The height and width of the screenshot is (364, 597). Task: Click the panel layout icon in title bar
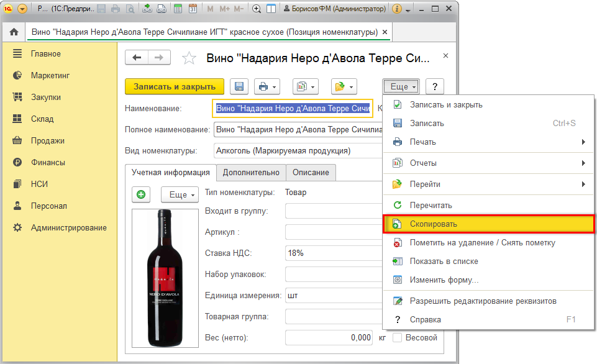271,8
